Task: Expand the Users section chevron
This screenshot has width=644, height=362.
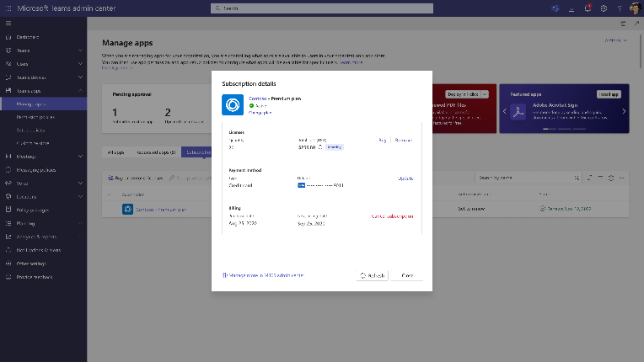Action: click(81, 64)
